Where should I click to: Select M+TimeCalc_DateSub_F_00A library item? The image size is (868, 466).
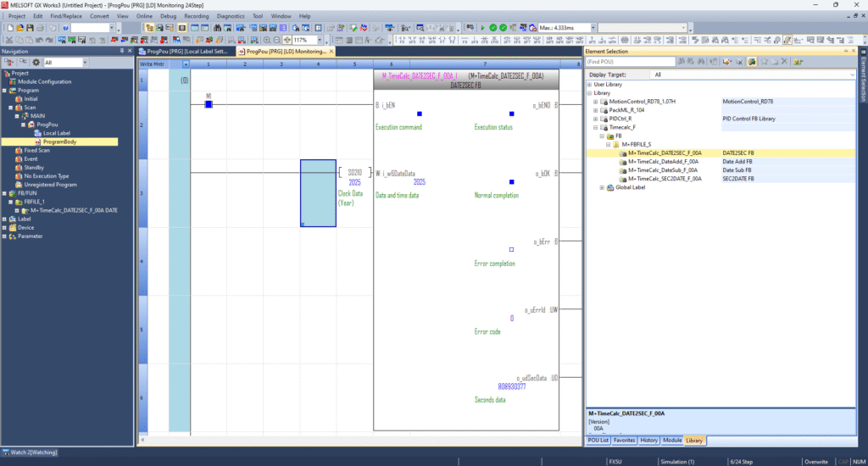(663, 170)
